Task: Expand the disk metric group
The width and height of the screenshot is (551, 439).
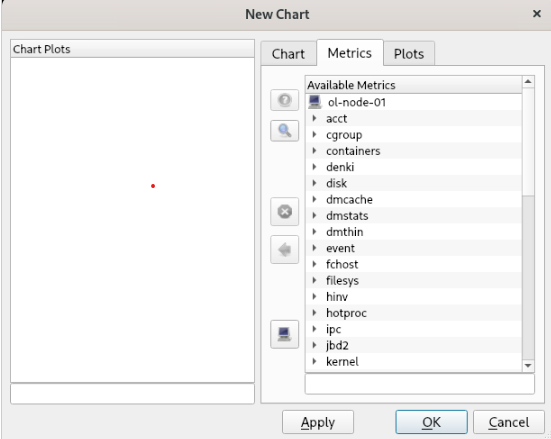Action: [315, 183]
